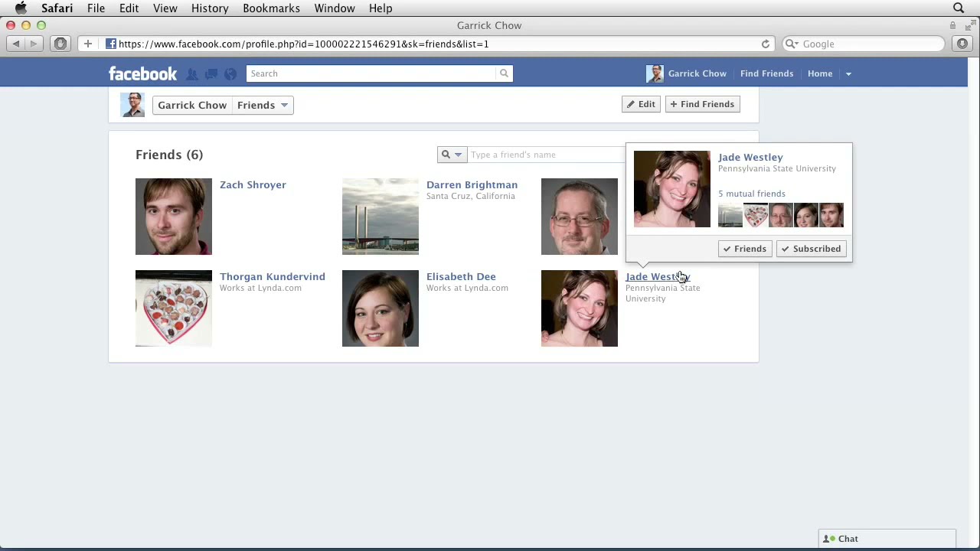980x551 pixels.
Task: Toggle Friends status button in hovercard
Action: (x=744, y=249)
